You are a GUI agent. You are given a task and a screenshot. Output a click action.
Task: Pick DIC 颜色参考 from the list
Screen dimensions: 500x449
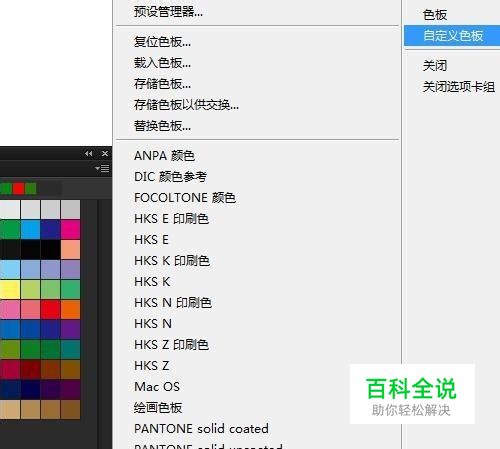[x=170, y=177]
